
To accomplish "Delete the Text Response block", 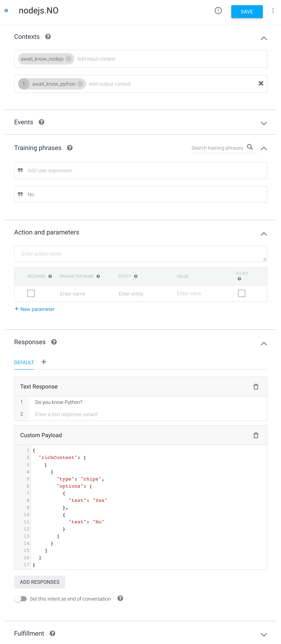I will 256,387.
